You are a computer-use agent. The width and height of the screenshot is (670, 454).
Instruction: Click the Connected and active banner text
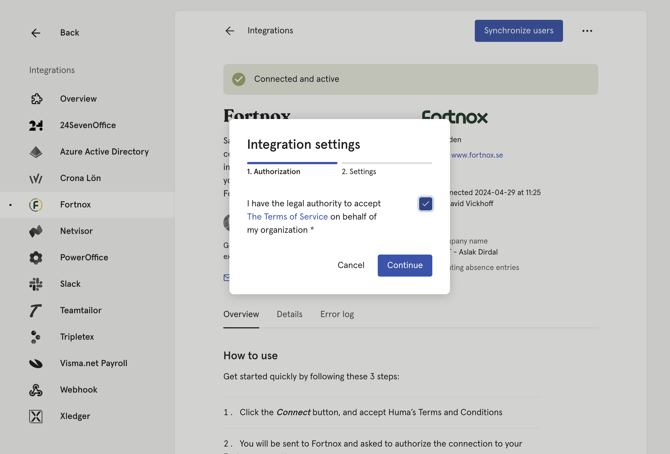click(x=297, y=79)
